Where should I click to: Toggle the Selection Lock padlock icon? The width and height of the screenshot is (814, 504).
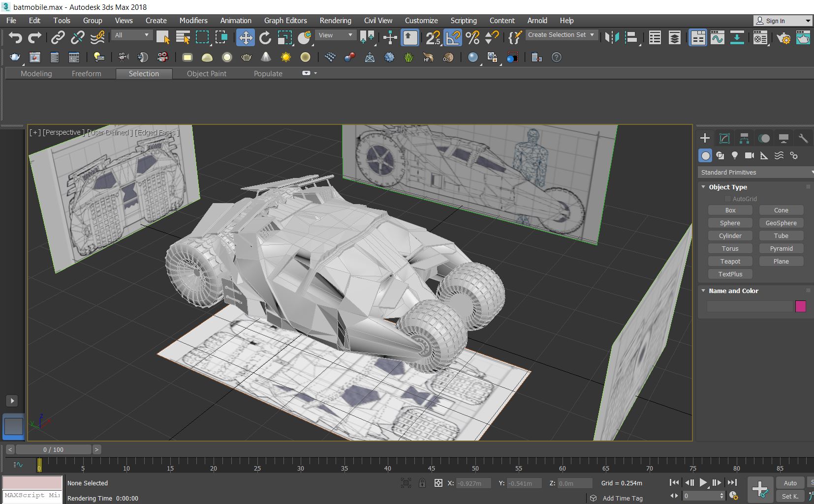422,483
